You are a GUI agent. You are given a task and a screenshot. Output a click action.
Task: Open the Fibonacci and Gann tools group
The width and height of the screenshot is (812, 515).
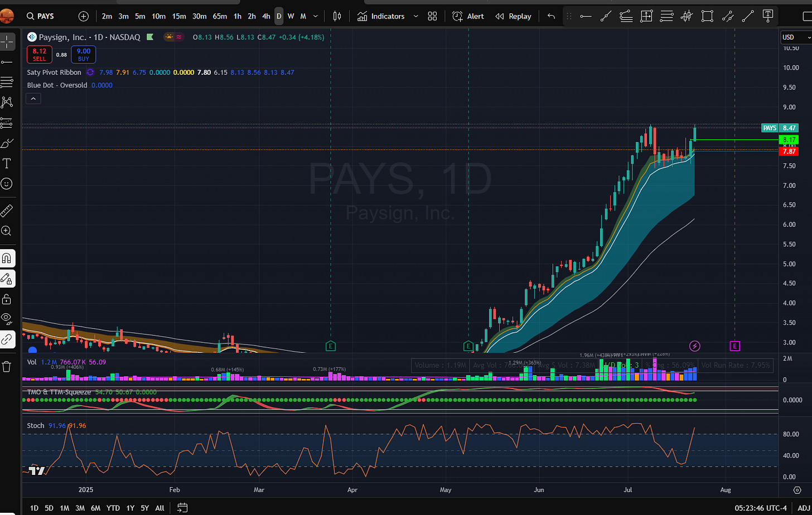7,82
